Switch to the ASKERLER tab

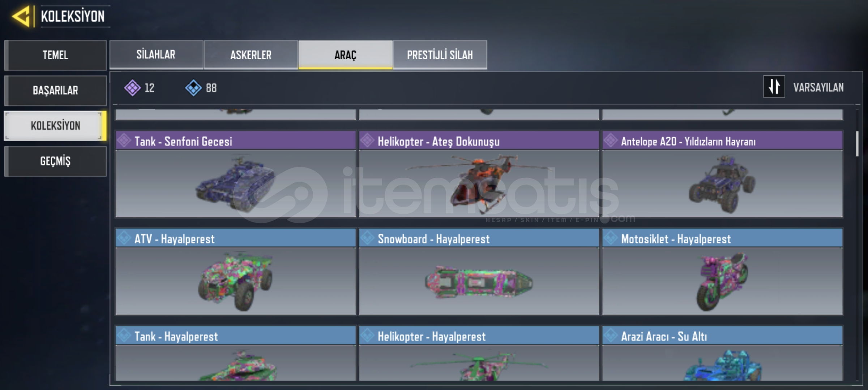coord(251,55)
